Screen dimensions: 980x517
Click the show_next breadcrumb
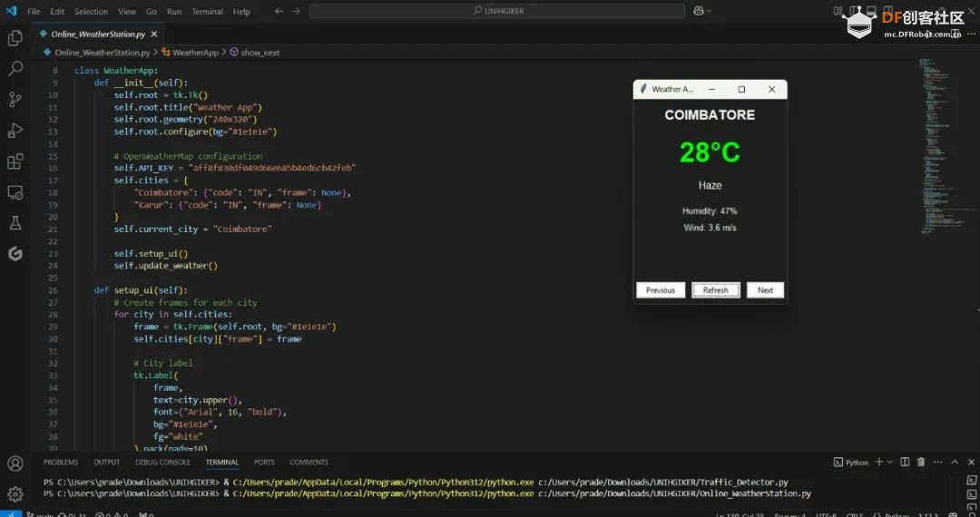point(260,53)
